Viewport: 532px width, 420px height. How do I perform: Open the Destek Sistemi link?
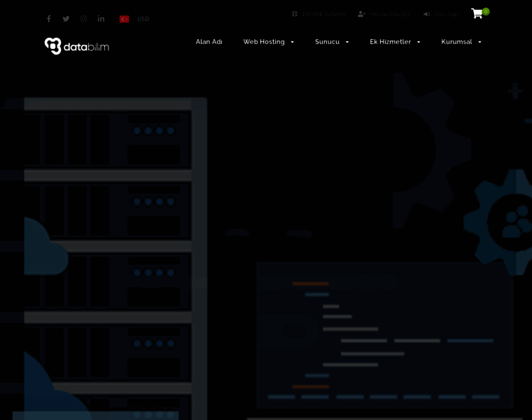coord(324,14)
